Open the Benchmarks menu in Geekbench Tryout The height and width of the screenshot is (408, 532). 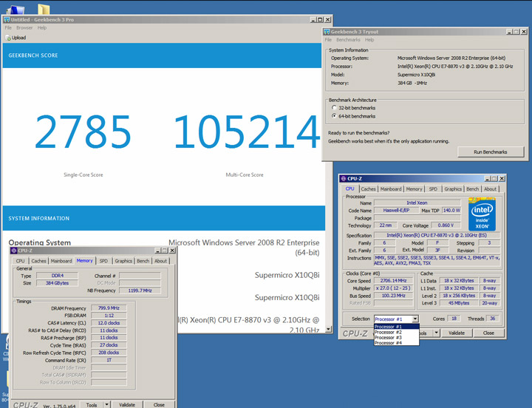click(349, 39)
